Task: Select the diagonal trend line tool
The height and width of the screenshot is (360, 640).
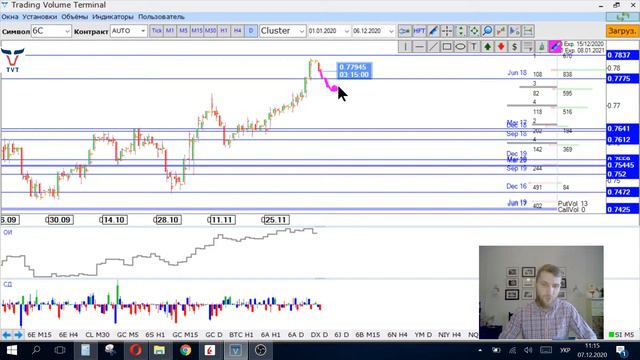Action: [x=433, y=47]
